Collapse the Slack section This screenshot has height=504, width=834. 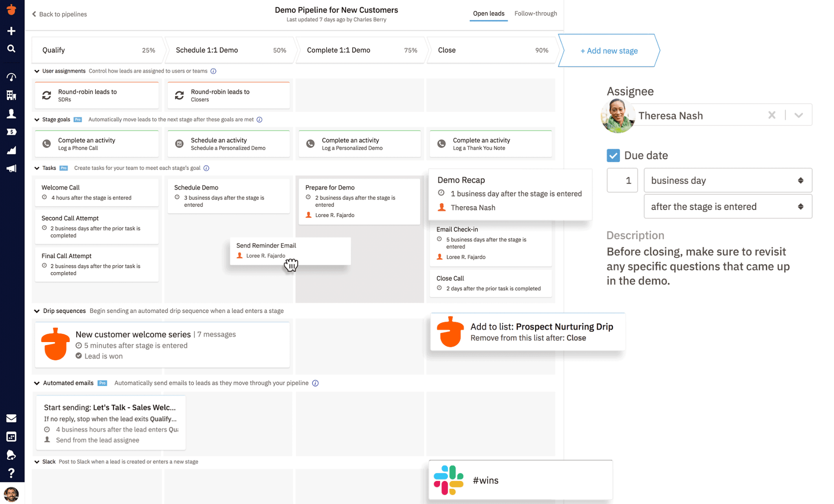37,462
